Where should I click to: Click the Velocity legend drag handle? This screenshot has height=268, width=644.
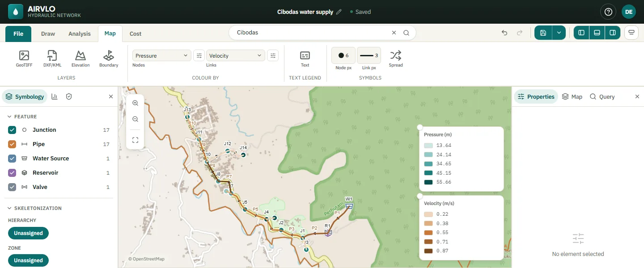(x=420, y=196)
